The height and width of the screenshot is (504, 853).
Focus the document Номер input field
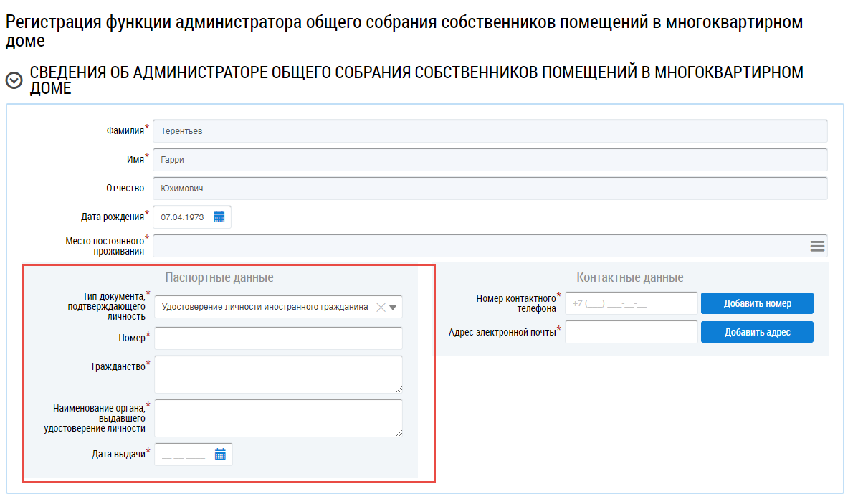278,338
